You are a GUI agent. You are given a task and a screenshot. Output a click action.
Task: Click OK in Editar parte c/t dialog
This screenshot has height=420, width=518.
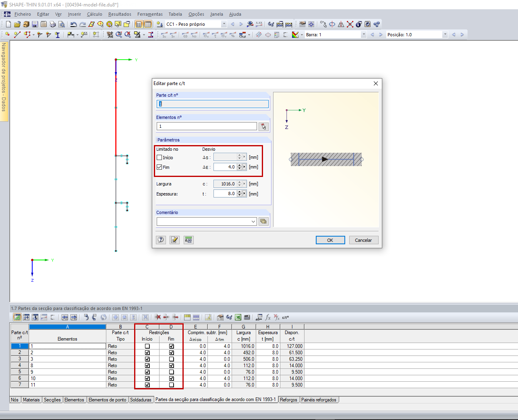[x=330, y=240]
